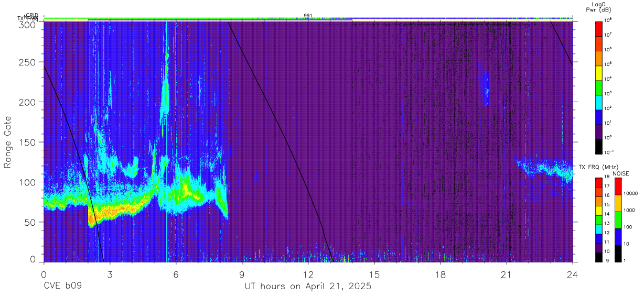Screen dimensions: 644x297
Task: Click the blue segment of the NOISE colorbar
Action: click(x=618, y=237)
